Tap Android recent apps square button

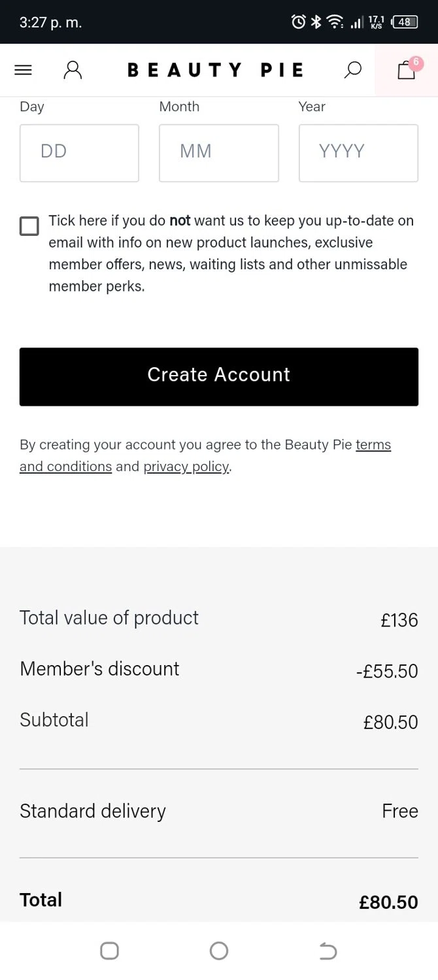coord(109,951)
